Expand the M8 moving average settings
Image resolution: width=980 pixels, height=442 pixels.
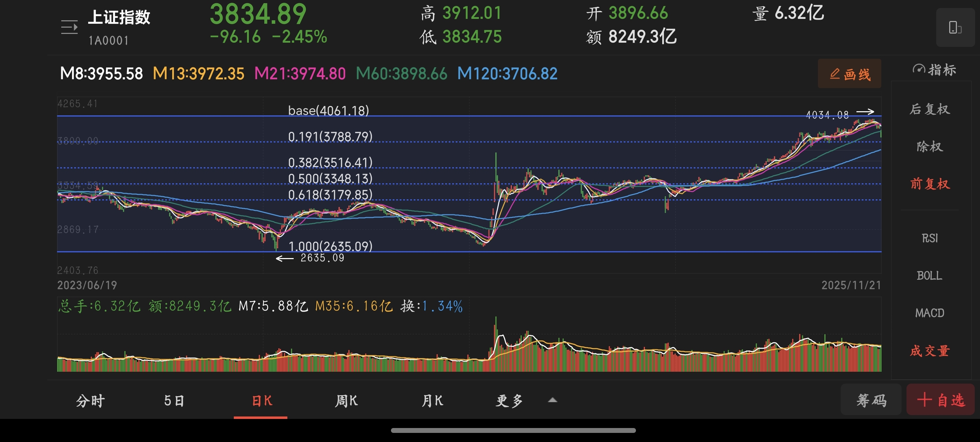coord(101,74)
